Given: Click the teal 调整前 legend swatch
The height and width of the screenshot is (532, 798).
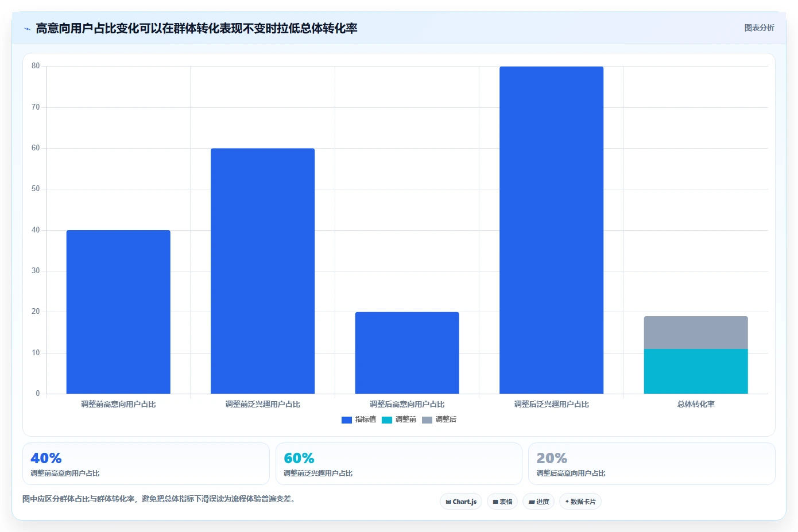Looking at the screenshot, I should [387, 420].
